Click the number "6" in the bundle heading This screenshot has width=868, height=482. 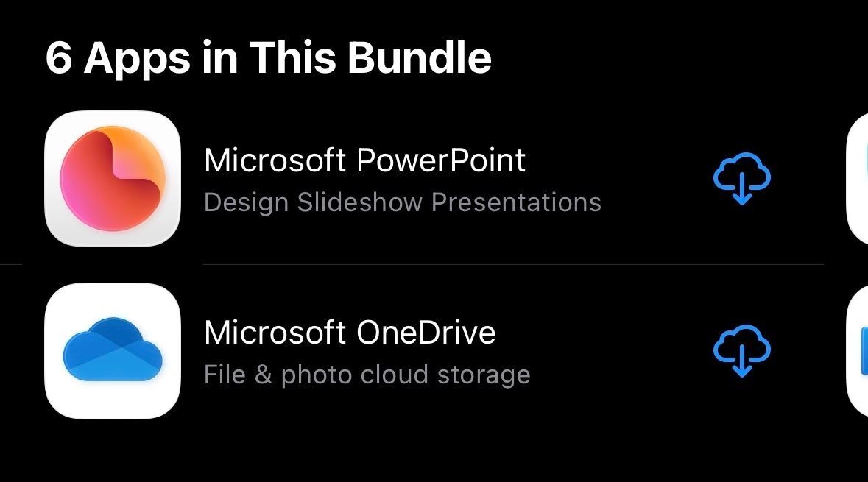pos(59,58)
